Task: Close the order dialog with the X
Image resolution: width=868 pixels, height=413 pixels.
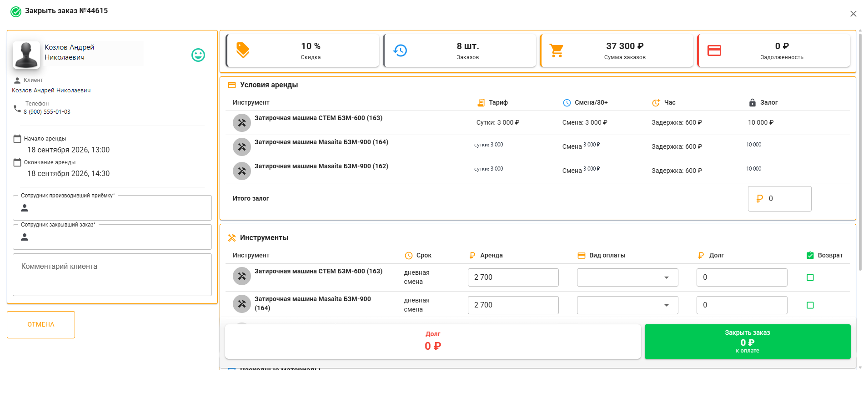Action: pyautogui.click(x=853, y=14)
